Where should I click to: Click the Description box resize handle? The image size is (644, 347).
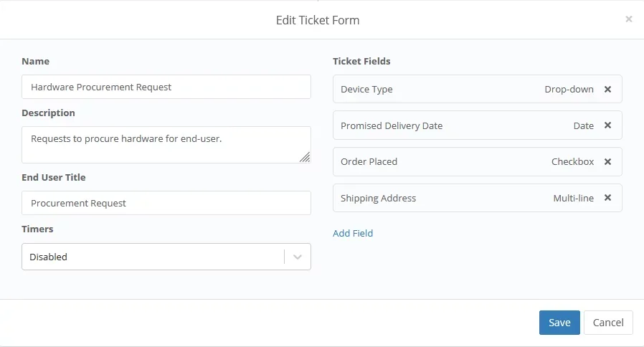pyautogui.click(x=305, y=157)
